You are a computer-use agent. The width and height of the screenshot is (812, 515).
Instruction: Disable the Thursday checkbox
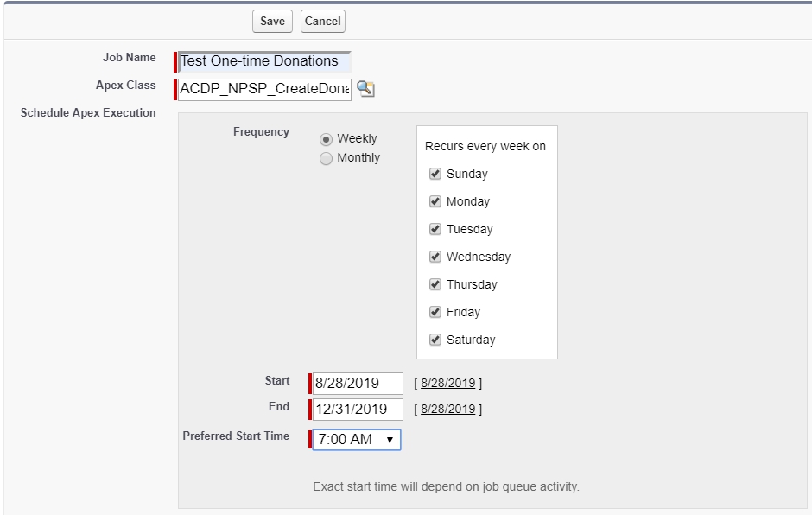(x=435, y=284)
